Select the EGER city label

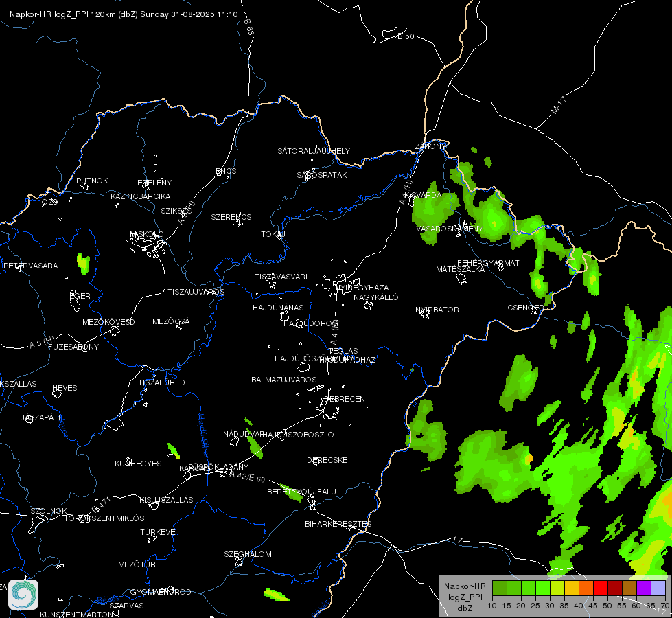[80, 296]
